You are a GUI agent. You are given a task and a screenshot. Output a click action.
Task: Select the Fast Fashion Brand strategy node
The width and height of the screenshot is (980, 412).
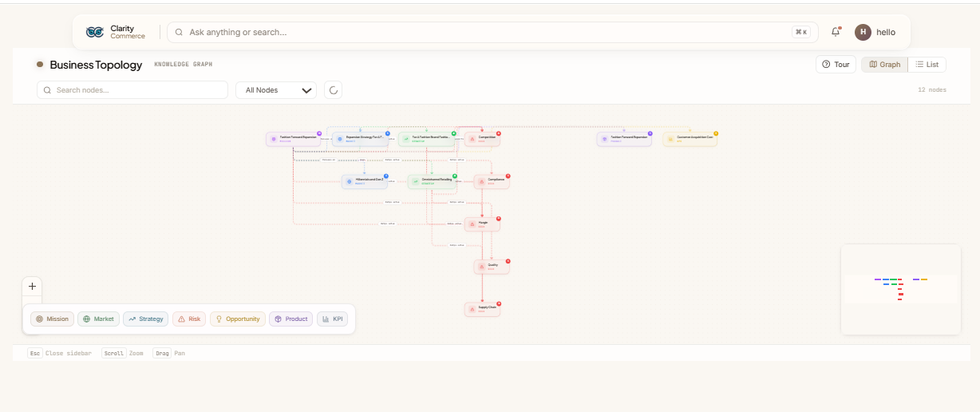pyautogui.click(x=427, y=139)
